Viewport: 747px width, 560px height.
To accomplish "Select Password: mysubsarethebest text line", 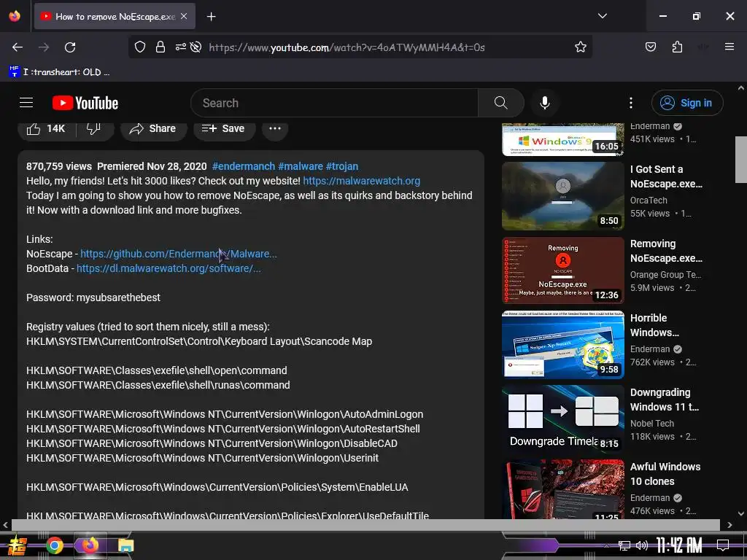I will [93, 297].
